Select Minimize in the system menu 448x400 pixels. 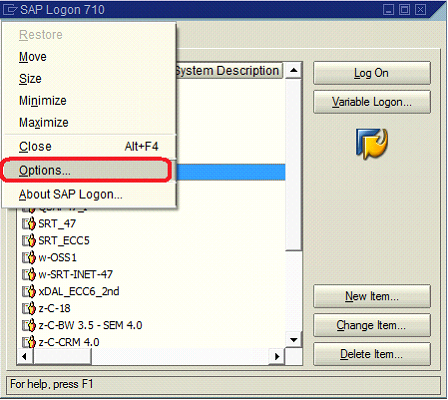[x=89, y=101]
